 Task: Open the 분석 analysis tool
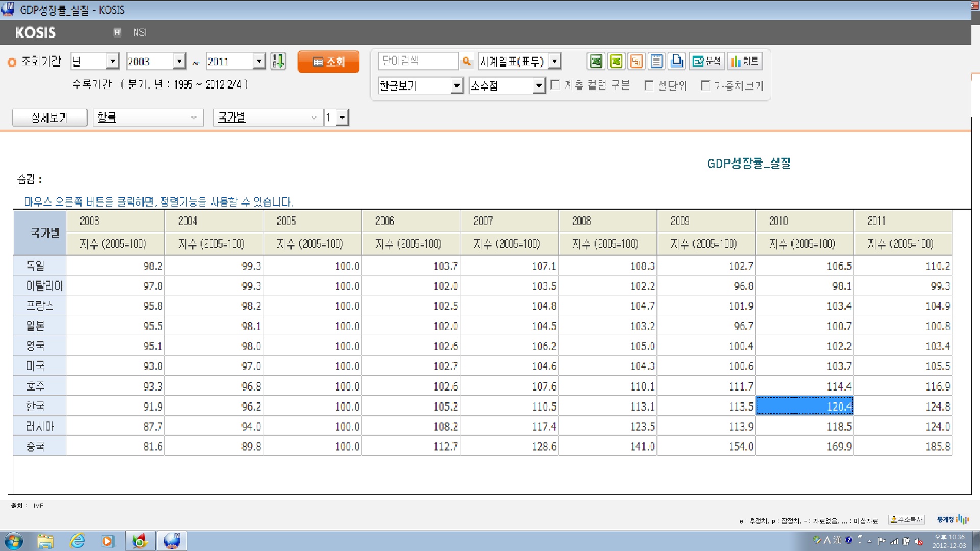(707, 61)
